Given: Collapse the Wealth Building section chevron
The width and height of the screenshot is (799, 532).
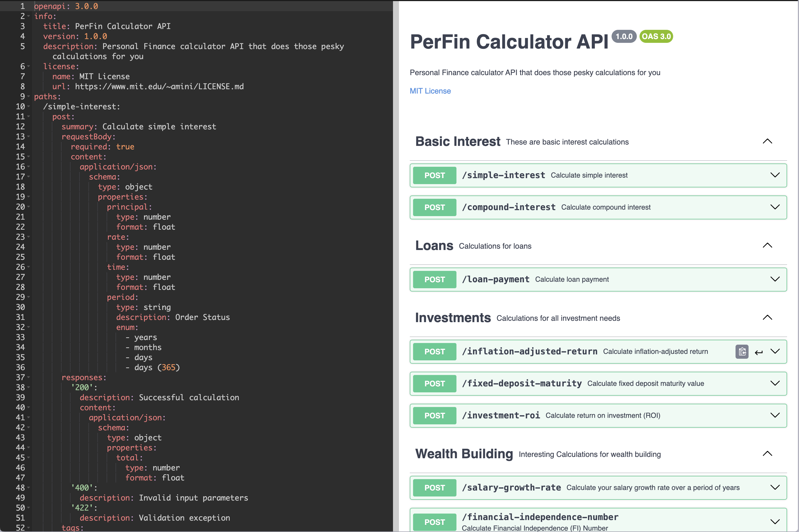Looking at the screenshot, I should click(767, 454).
